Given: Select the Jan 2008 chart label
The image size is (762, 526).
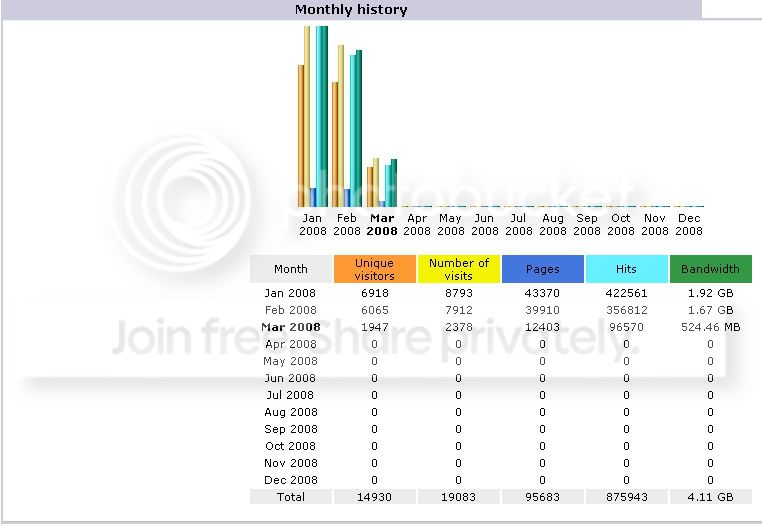Looking at the screenshot, I should tap(312, 225).
